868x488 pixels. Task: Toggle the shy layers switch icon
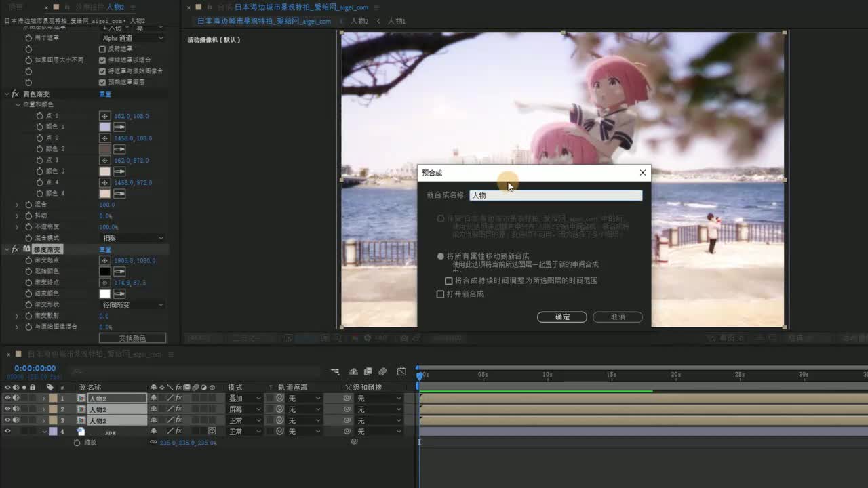tap(353, 372)
